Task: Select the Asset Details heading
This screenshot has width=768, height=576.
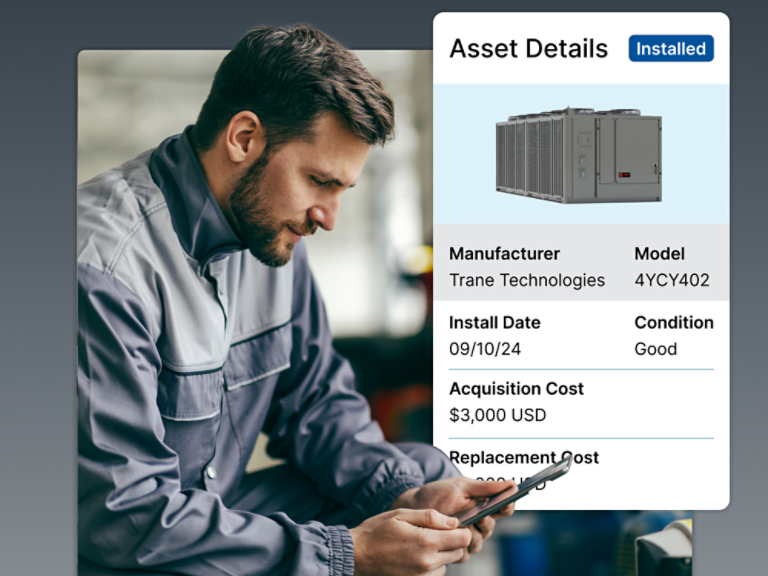Action: [x=528, y=48]
